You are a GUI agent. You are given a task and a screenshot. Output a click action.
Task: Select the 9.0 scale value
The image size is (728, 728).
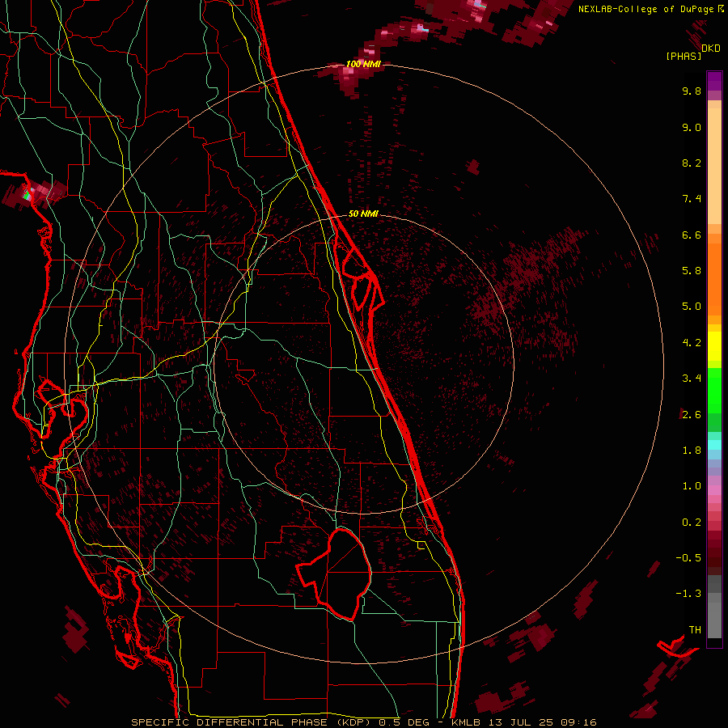pyautogui.click(x=692, y=127)
